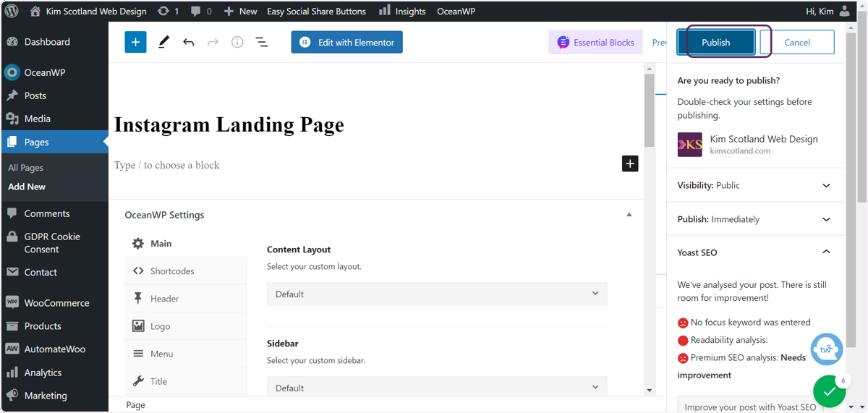Open the comments bubble showing 0

[x=201, y=11]
